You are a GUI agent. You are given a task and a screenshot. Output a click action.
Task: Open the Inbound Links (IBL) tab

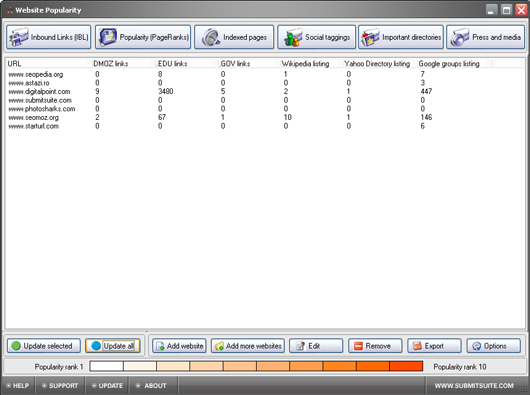click(x=49, y=37)
